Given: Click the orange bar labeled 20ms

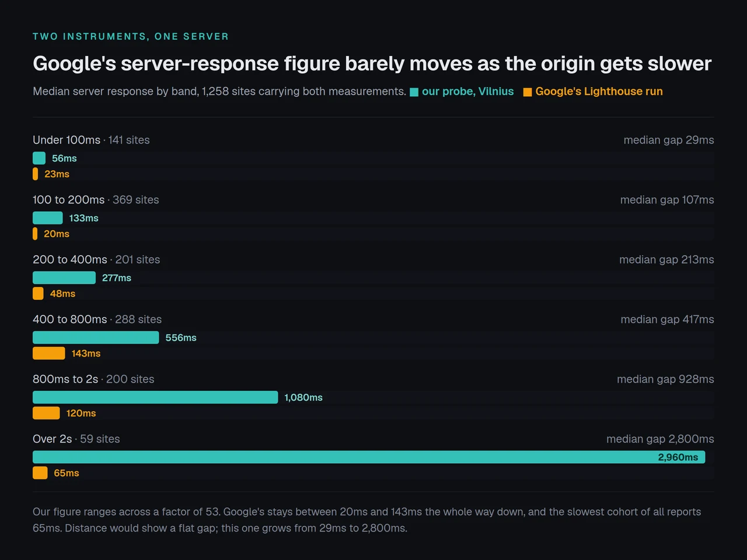Looking at the screenshot, I should 35,234.
